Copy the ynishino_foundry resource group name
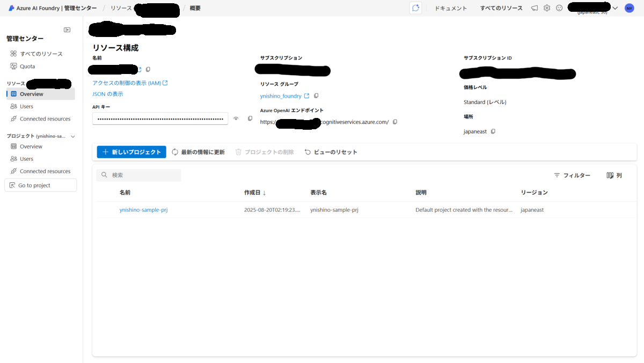 point(316,96)
